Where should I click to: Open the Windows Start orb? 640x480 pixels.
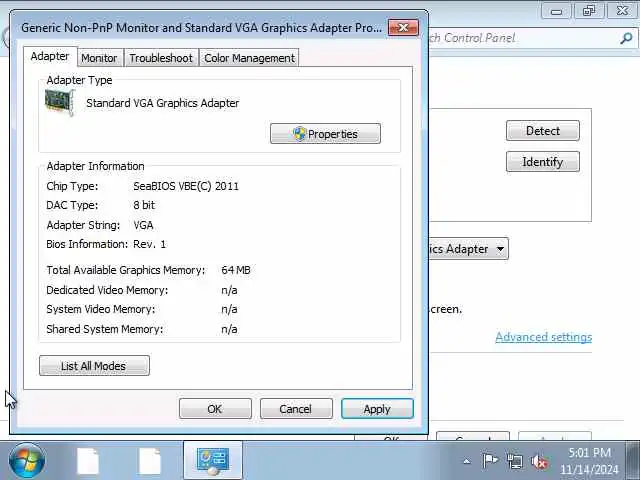[27, 461]
